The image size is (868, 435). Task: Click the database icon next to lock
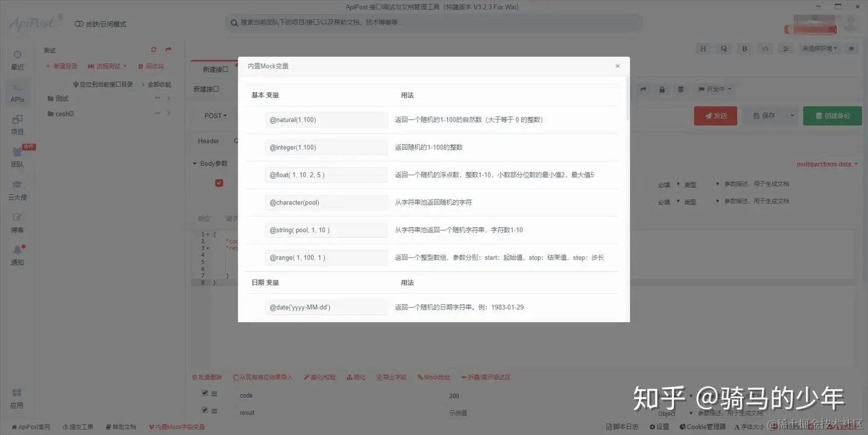click(x=681, y=89)
